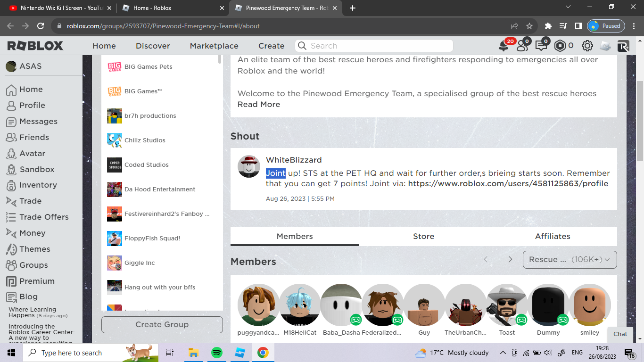Open Spotify from the taskbar
This screenshot has width=644, height=362.
click(x=217, y=353)
